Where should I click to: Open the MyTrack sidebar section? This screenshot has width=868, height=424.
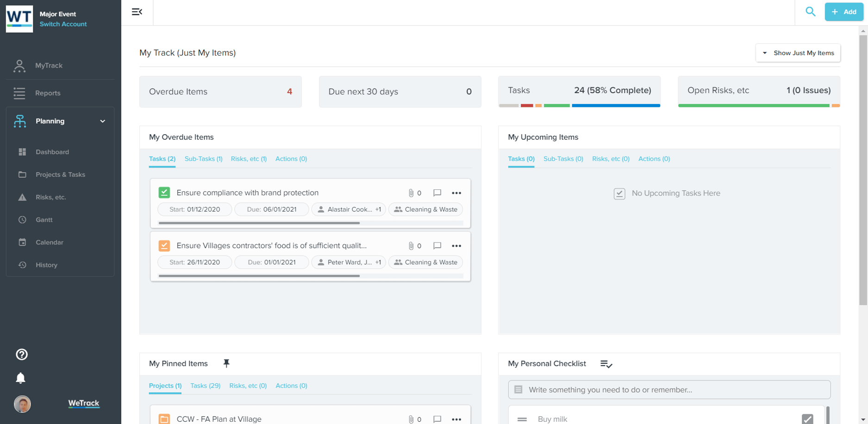(49, 65)
